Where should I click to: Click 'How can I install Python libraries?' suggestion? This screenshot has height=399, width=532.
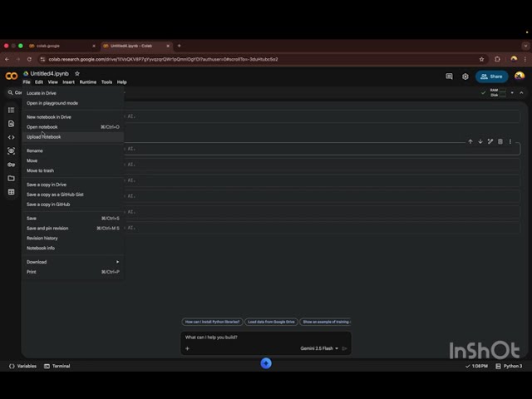coord(212,322)
